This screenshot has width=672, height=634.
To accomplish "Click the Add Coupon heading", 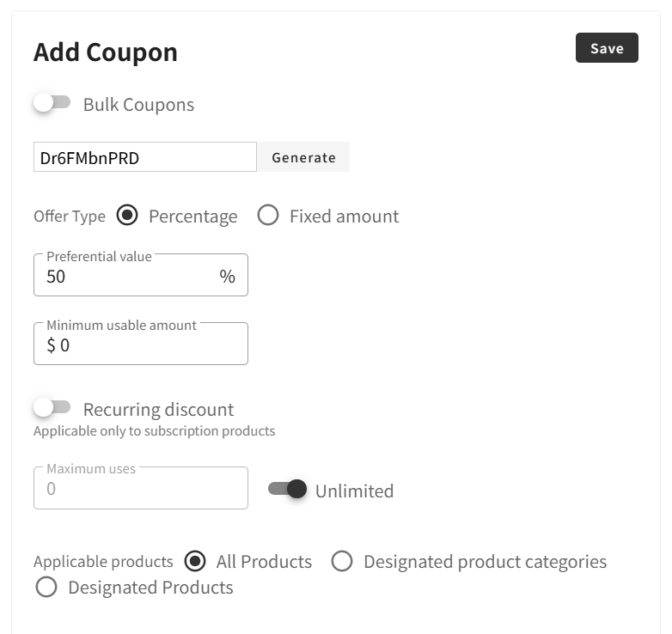I will click(x=105, y=52).
